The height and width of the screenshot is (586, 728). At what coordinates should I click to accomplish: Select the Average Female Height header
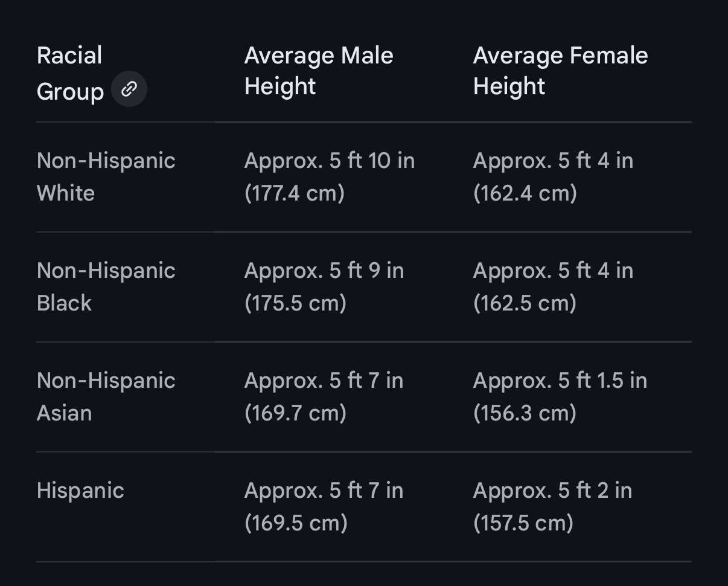point(560,71)
